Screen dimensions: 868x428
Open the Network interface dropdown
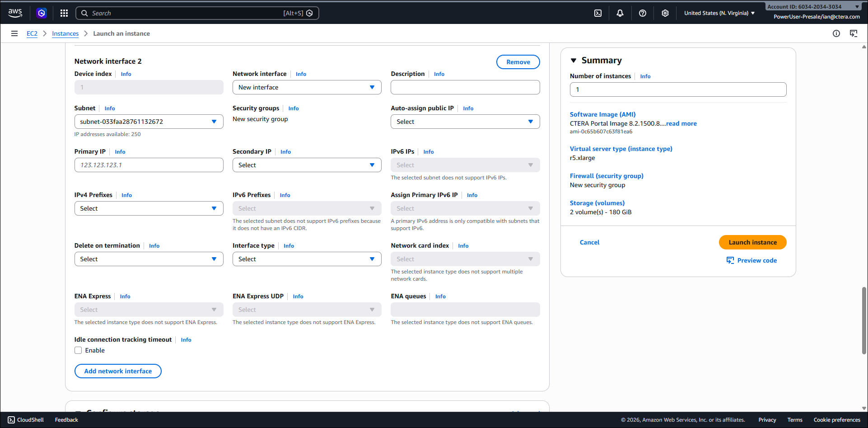(307, 87)
